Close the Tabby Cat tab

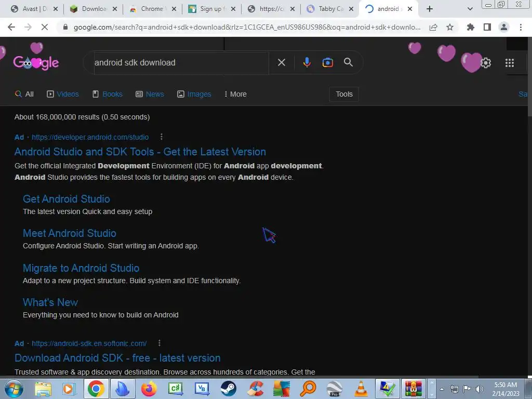tap(351, 9)
